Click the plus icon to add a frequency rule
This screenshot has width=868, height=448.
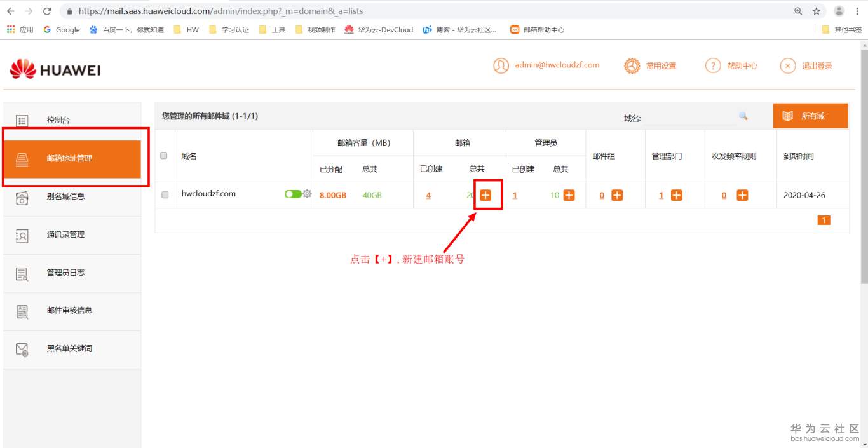pos(742,195)
